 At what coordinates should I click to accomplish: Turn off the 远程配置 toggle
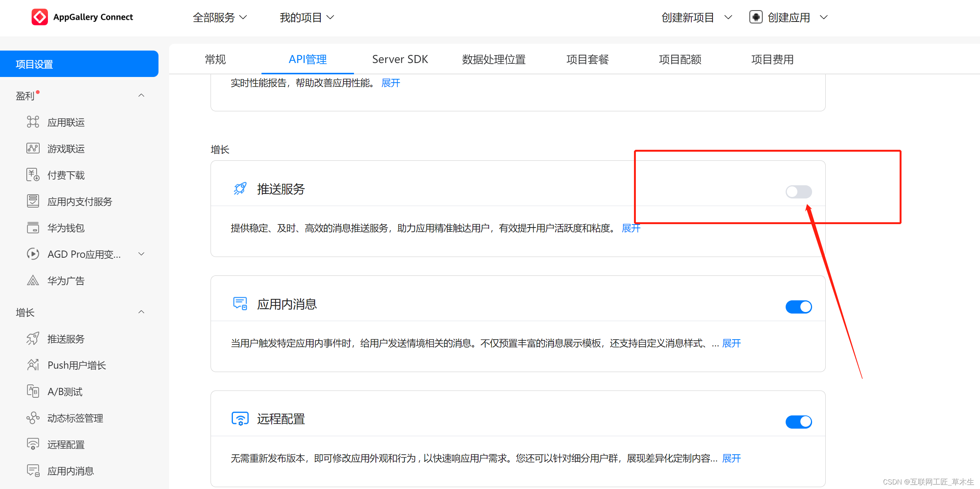point(798,422)
